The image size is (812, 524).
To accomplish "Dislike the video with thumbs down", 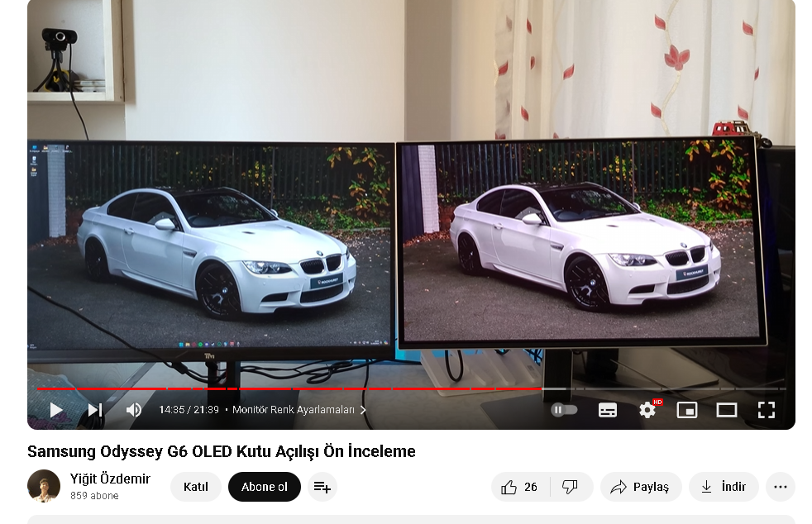I will tap(571, 487).
